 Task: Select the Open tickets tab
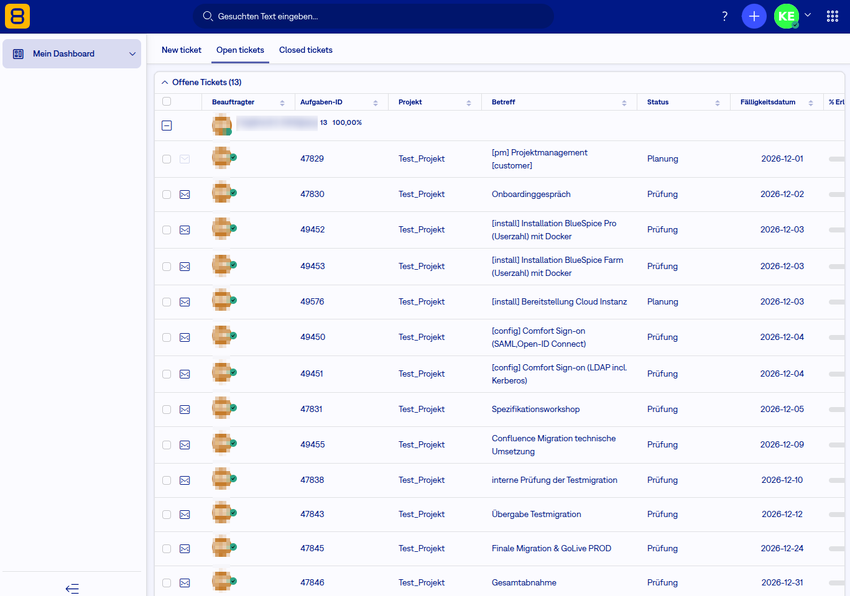pyautogui.click(x=240, y=50)
